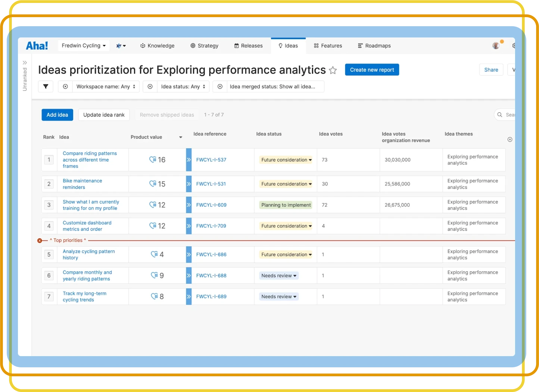Click Remove shipped ideas button
539x392 pixels.
pos(167,115)
